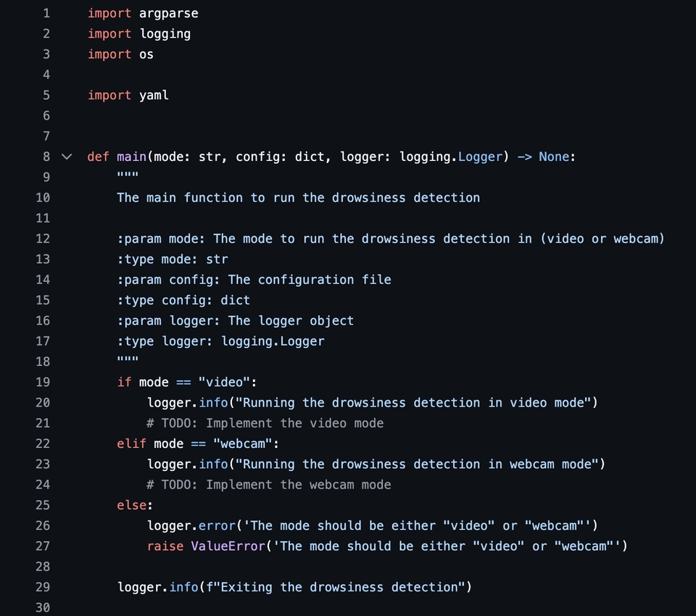Click the "Exiting the drowsiness detection" string

coord(339,587)
